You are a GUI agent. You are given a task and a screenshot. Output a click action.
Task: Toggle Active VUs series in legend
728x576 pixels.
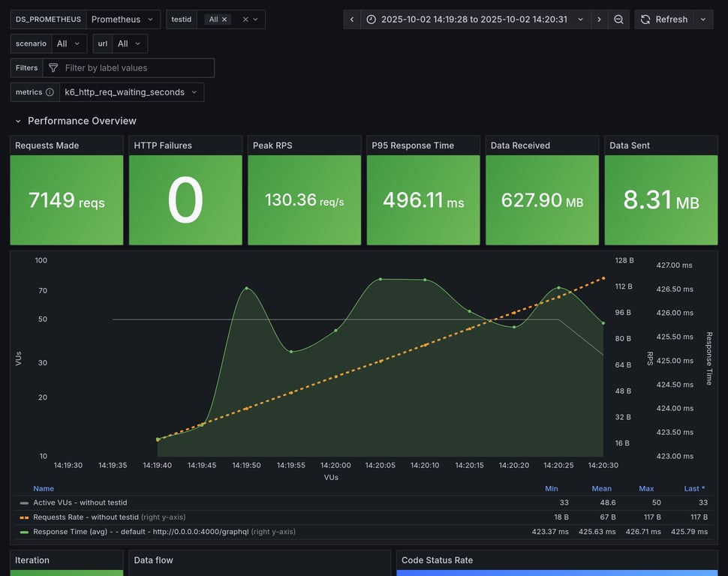[80, 502]
